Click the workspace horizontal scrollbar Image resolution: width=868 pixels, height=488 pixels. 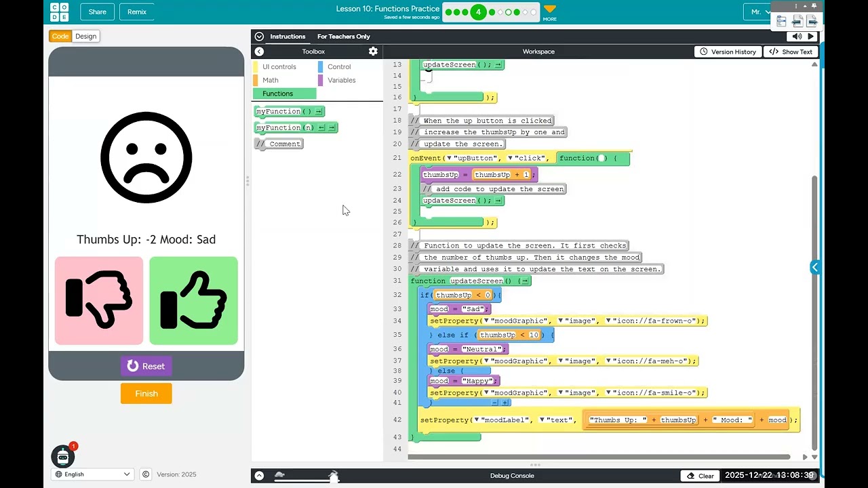click(599, 457)
